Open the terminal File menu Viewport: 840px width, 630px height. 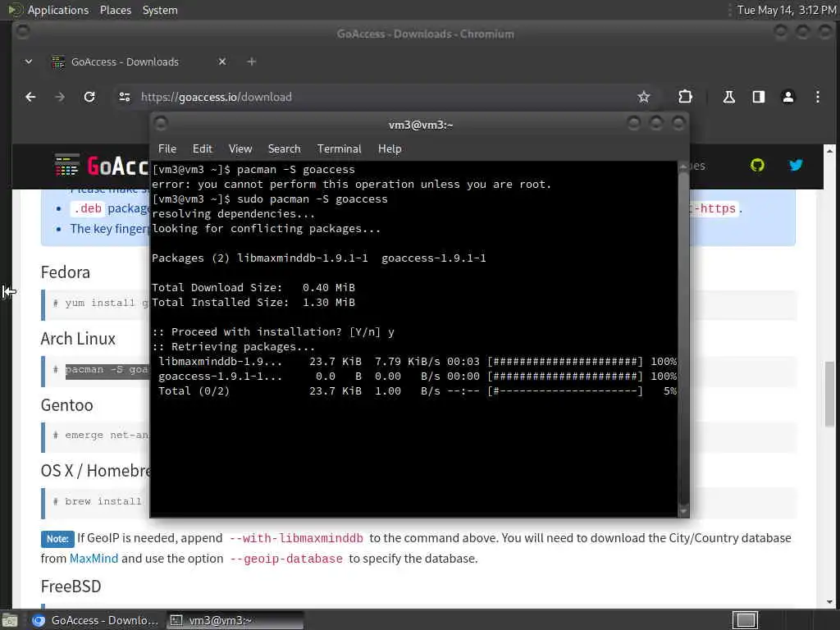click(167, 149)
